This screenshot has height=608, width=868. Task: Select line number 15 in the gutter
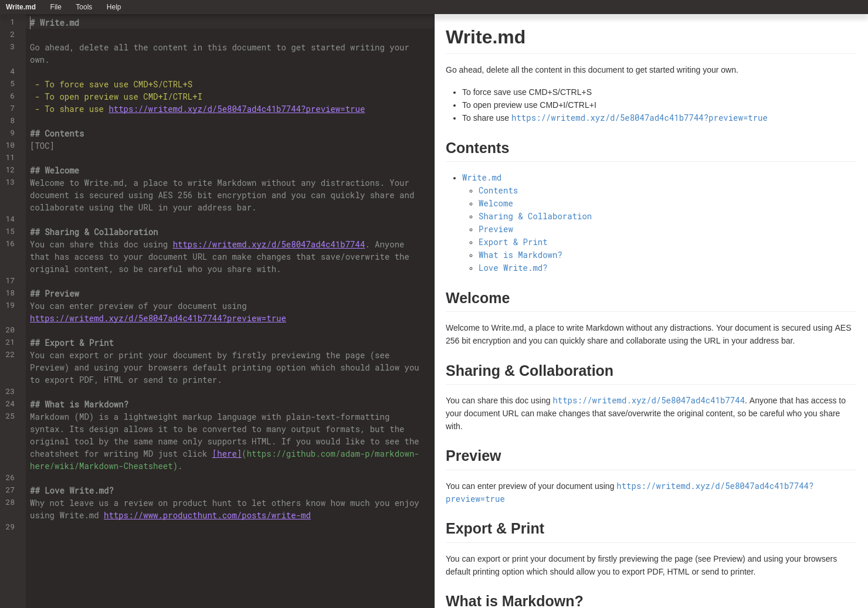coord(10,232)
